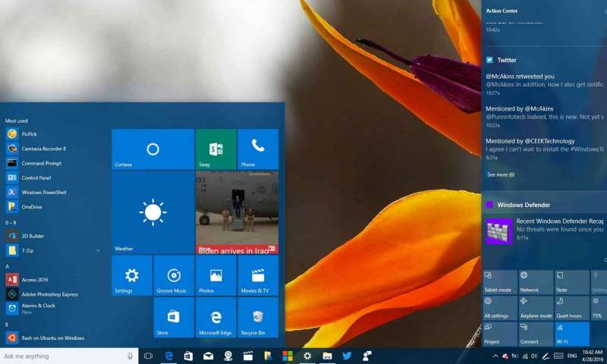Viewport: 607px width, 364px height.
Task: Open the clock showing 10:42 AM
Action: (x=593, y=356)
